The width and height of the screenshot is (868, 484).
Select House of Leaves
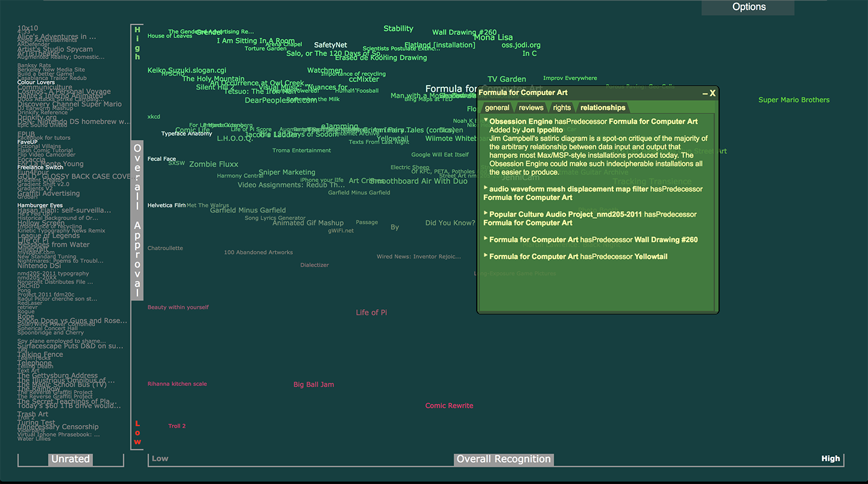tap(170, 36)
